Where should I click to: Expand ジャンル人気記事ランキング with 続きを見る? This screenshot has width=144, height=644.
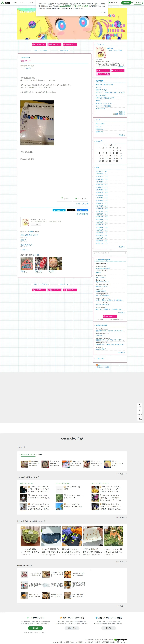coord(121,517)
